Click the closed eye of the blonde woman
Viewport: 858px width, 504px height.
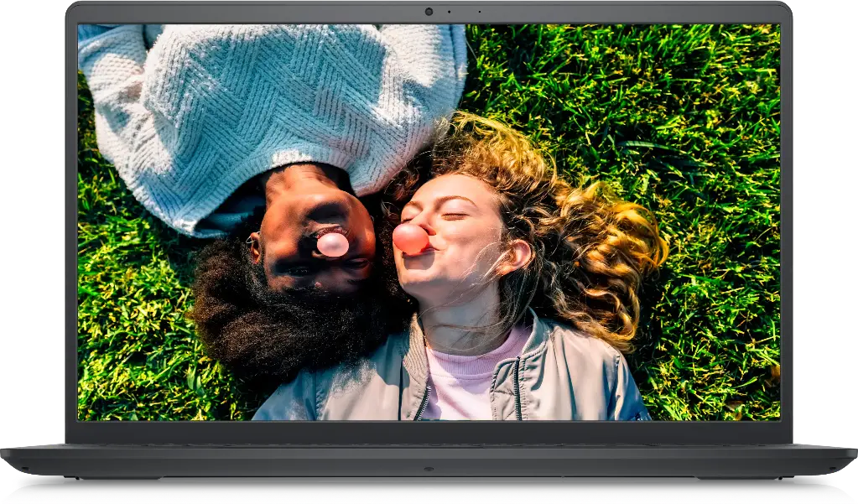click(455, 216)
